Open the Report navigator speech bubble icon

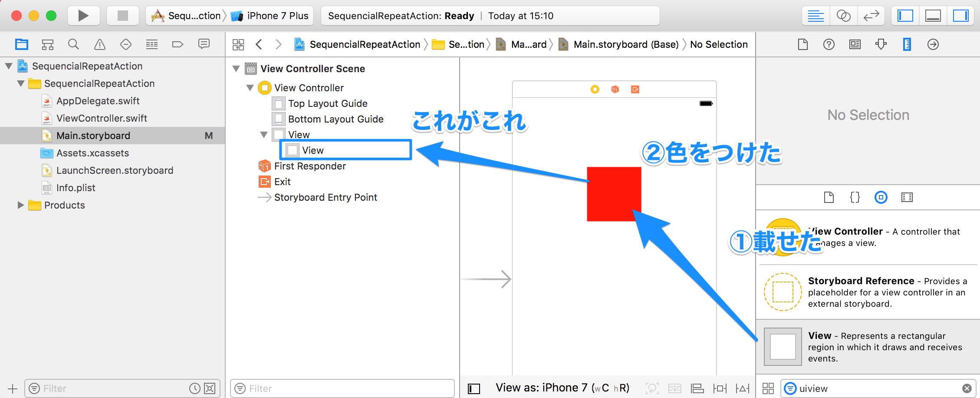204,44
